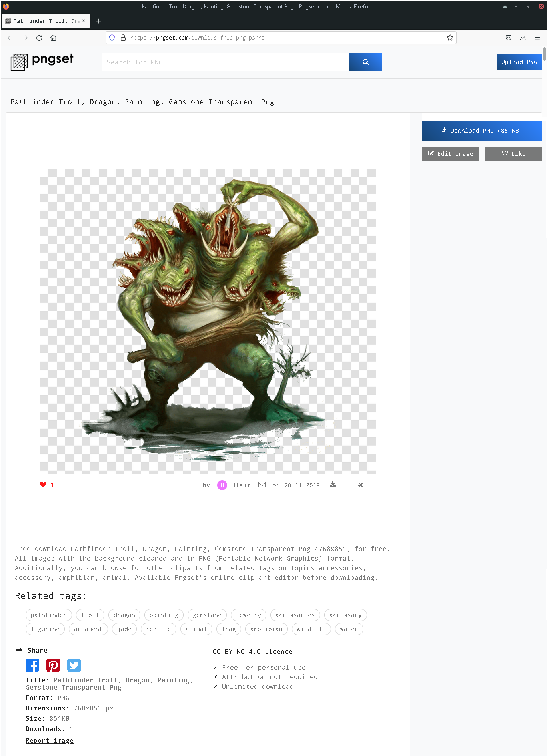Open the frog tag
The image size is (547, 756).
[229, 629]
